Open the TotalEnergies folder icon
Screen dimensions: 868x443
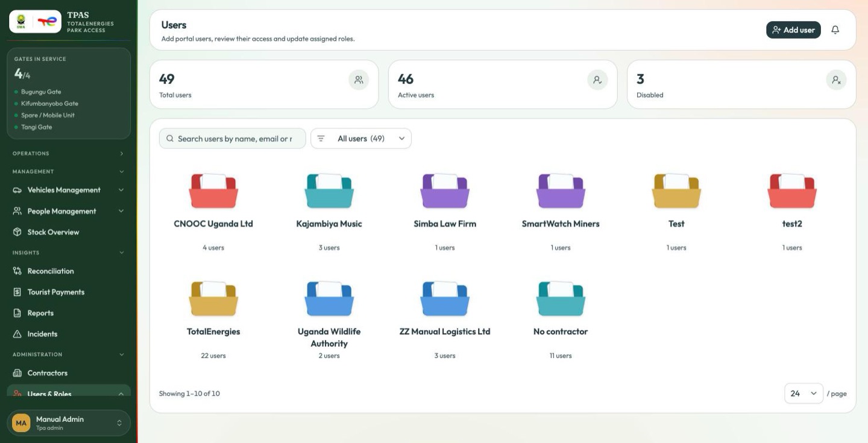[213, 298]
